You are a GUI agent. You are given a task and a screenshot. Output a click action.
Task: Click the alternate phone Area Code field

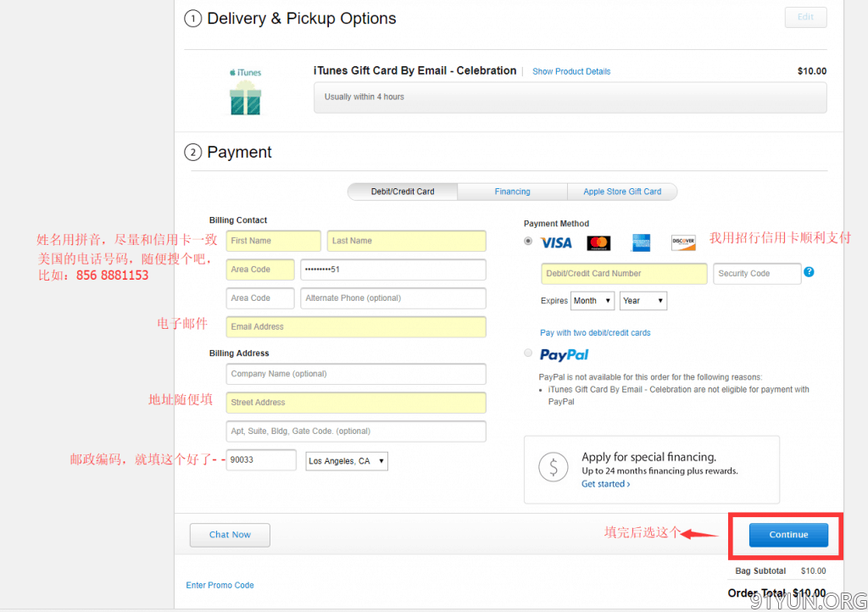coord(260,298)
